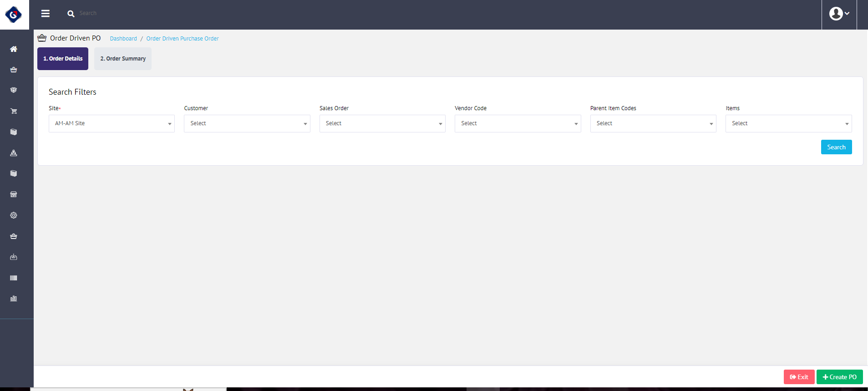
Task: Click the settings gear sidebar icon
Action: tap(14, 215)
